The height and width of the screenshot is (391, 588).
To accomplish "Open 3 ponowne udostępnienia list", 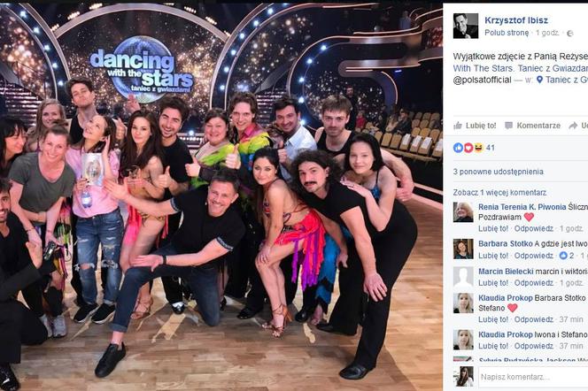I will (x=498, y=172).
